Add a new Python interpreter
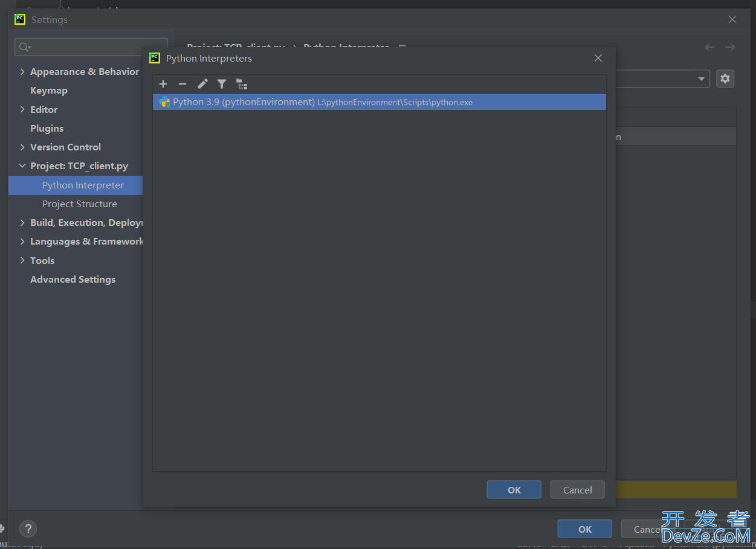 [163, 84]
